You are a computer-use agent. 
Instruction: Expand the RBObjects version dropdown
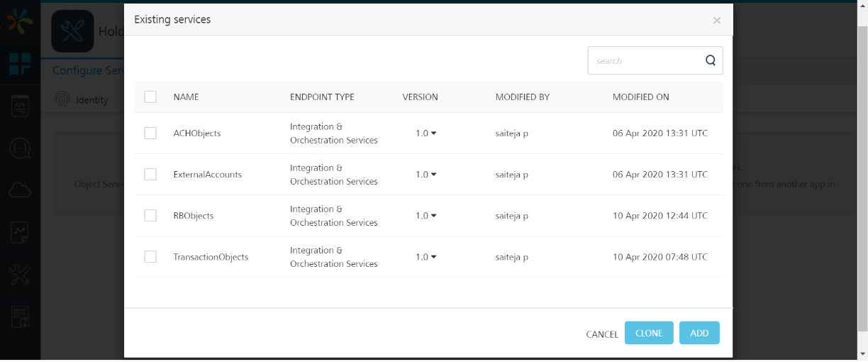coord(425,216)
